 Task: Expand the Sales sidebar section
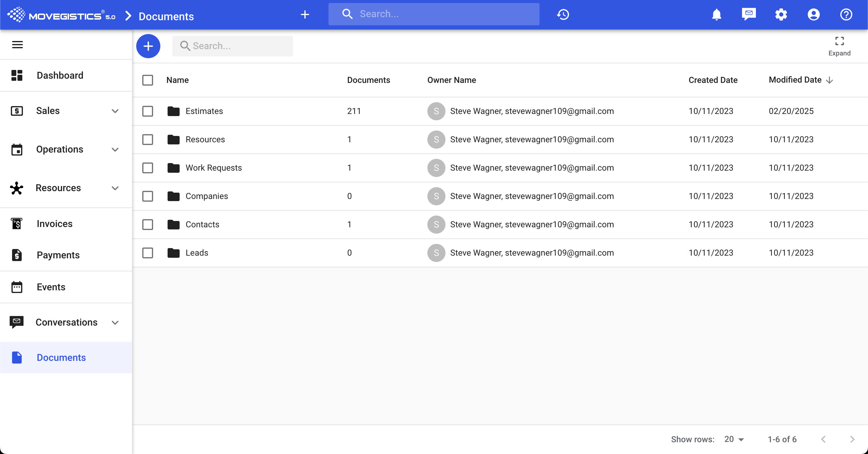click(115, 111)
